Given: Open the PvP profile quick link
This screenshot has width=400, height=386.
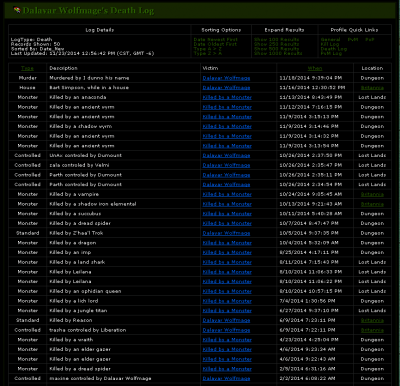Looking at the screenshot, I should (x=370, y=39).
